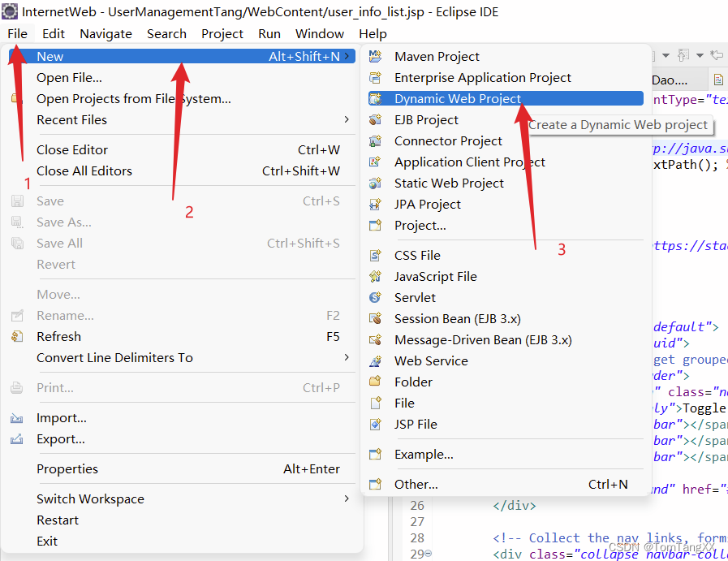Click the Servlet icon
728x561 pixels.
pos(375,297)
